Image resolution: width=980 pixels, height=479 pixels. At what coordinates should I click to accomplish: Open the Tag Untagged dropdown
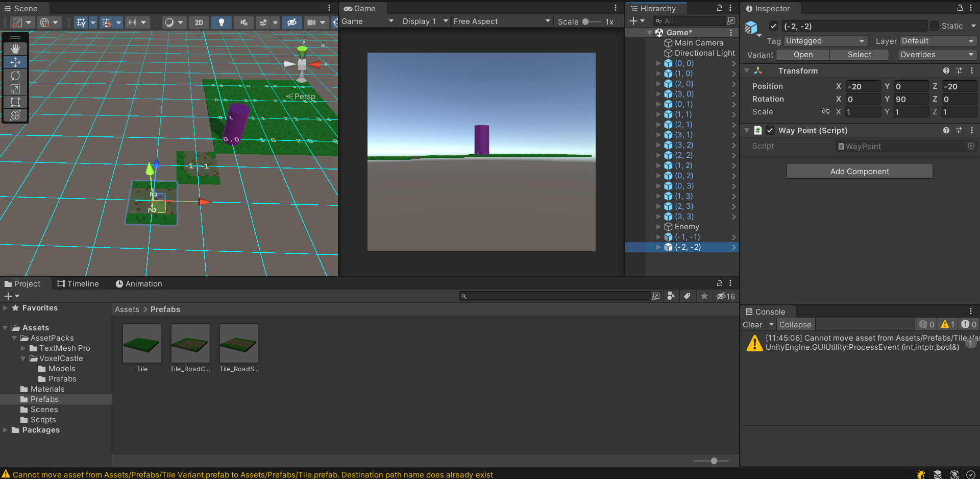pos(825,41)
